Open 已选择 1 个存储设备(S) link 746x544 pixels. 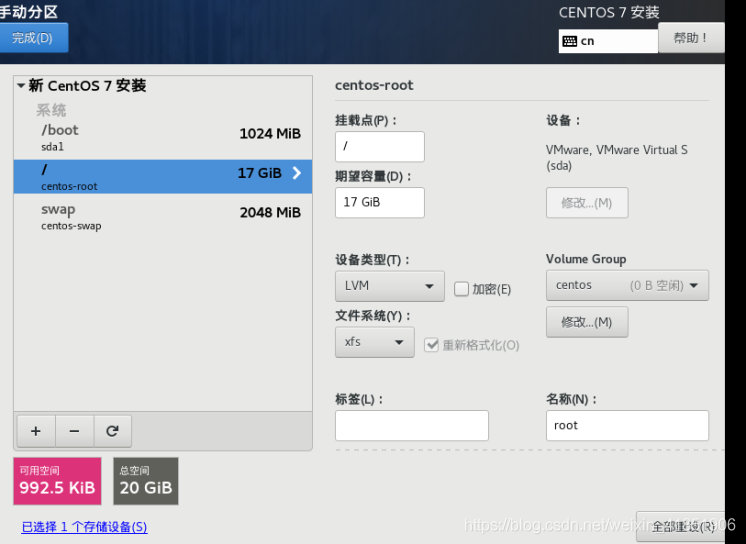coord(84,527)
